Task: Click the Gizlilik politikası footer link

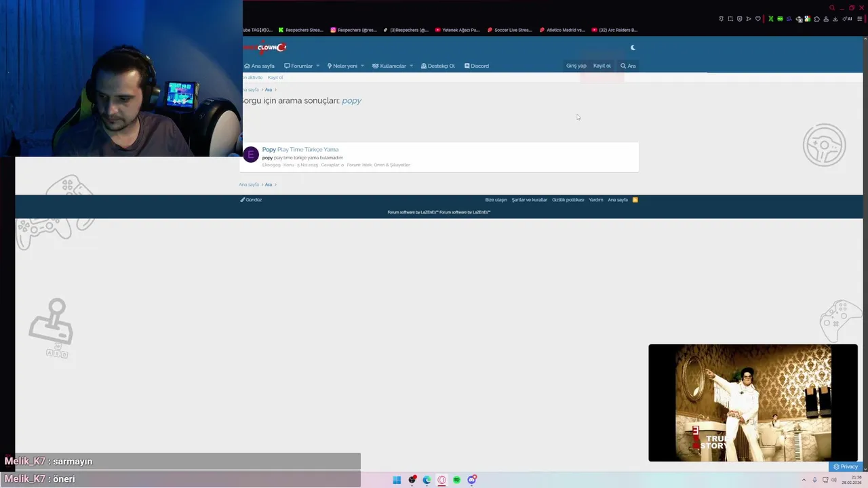Action: (568, 200)
